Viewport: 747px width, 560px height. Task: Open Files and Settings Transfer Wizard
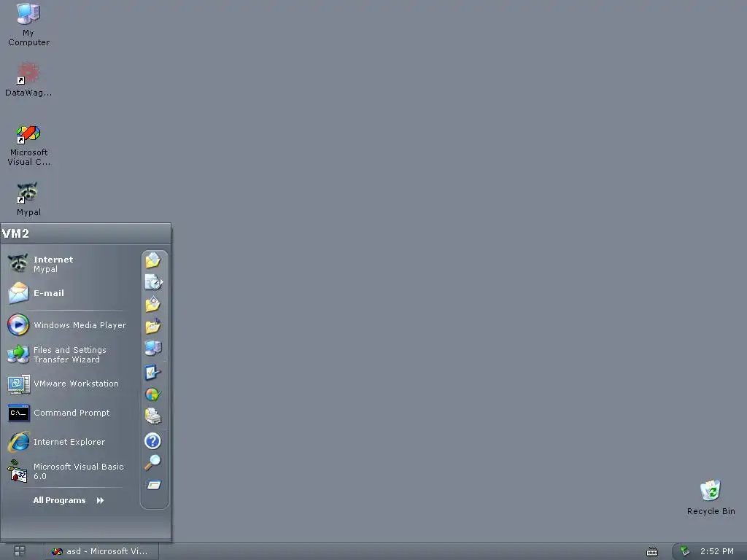point(66,355)
